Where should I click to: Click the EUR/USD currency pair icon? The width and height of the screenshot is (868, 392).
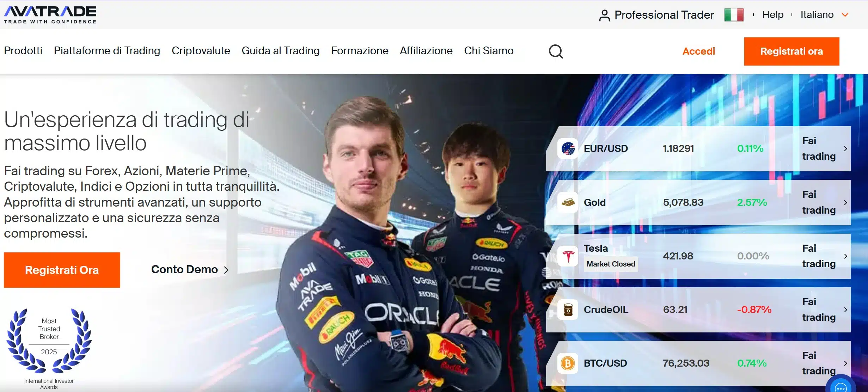pyautogui.click(x=568, y=149)
